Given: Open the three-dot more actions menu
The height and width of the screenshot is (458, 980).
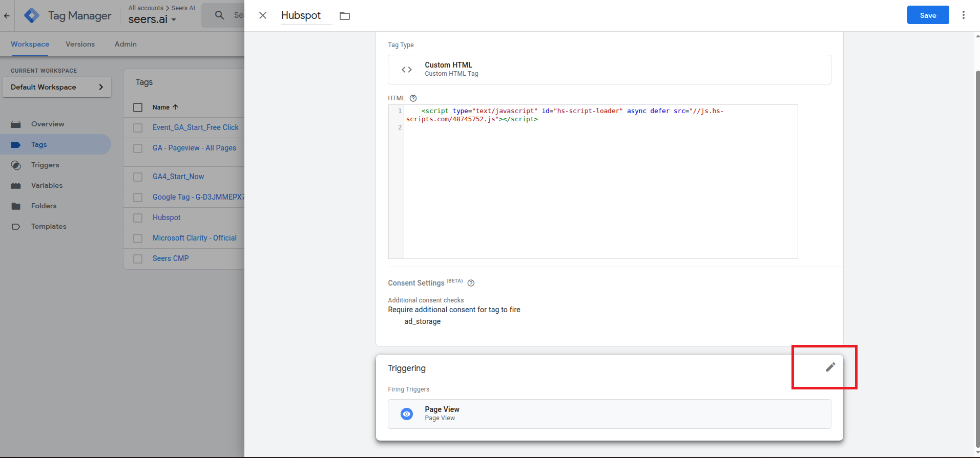Looking at the screenshot, I should 963,15.
